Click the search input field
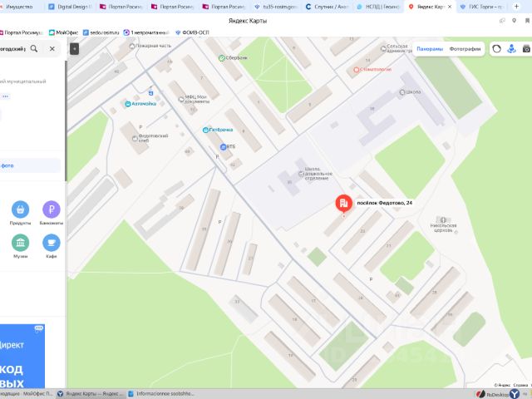 tap(13, 49)
